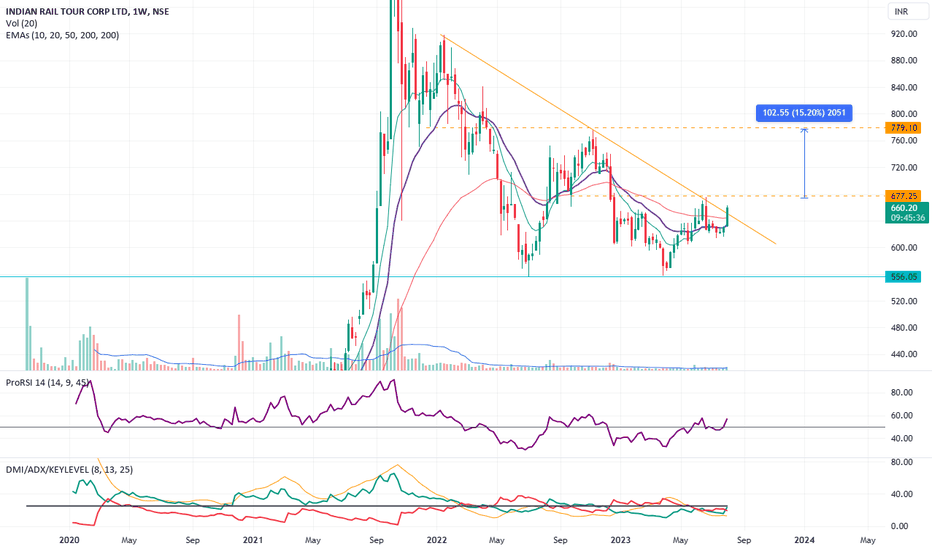Select the blue measurement arrow drawing
932x550 pixels.
[804, 163]
